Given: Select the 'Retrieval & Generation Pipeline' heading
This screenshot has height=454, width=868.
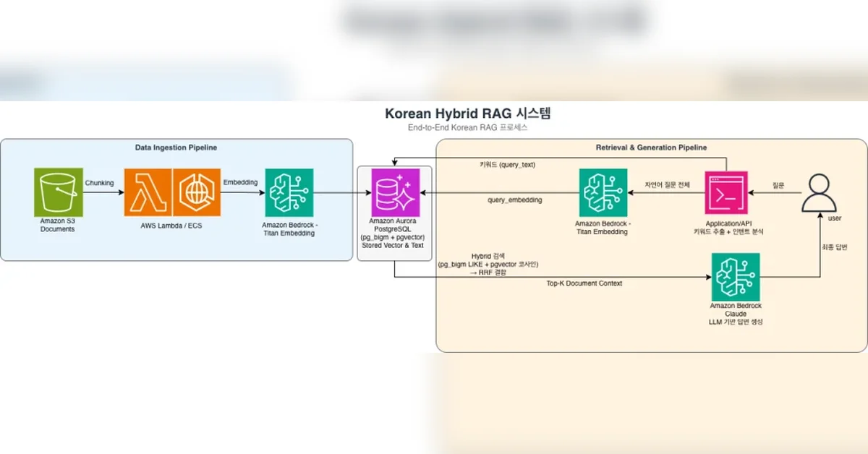Looking at the screenshot, I should tap(651, 147).
